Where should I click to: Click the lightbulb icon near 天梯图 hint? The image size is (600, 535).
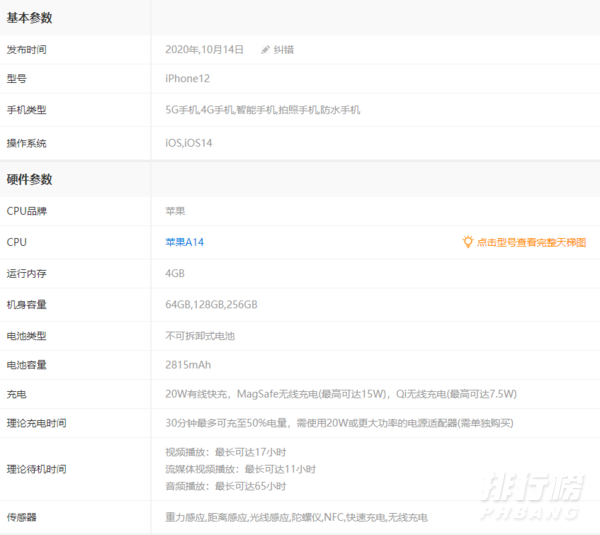(468, 242)
